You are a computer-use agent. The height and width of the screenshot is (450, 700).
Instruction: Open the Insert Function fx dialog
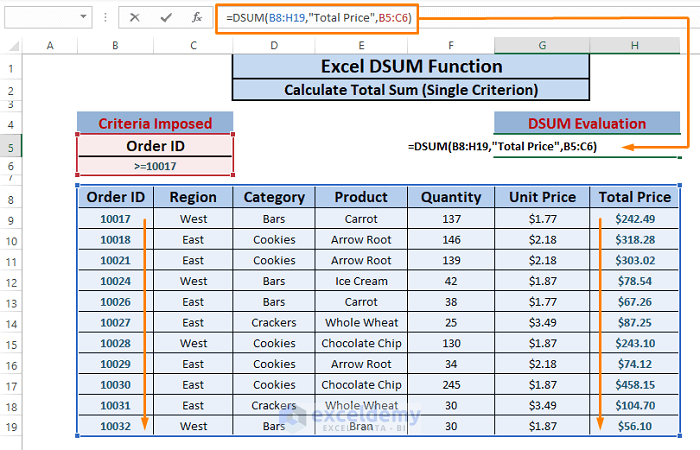point(197,18)
